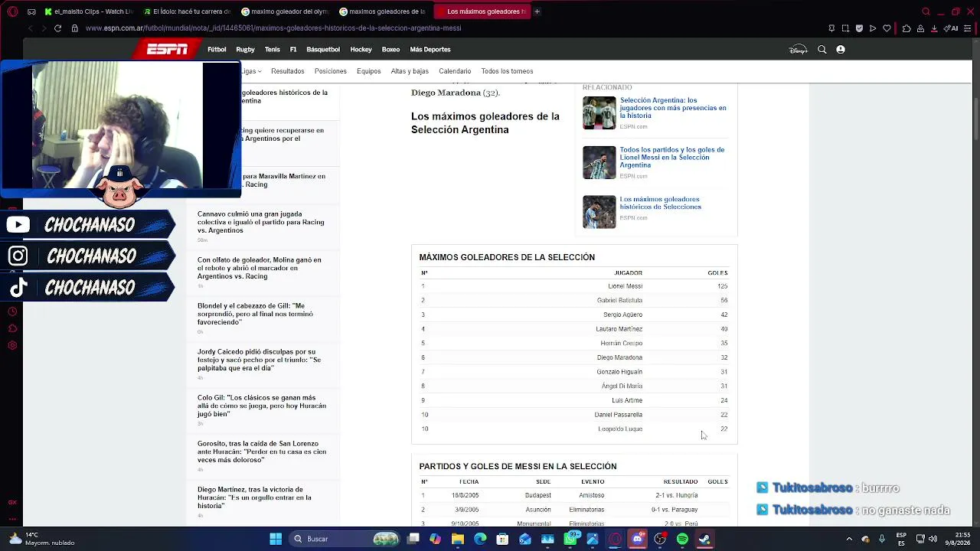
Task: Click the address bar URL field
Action: click(273, 28)
